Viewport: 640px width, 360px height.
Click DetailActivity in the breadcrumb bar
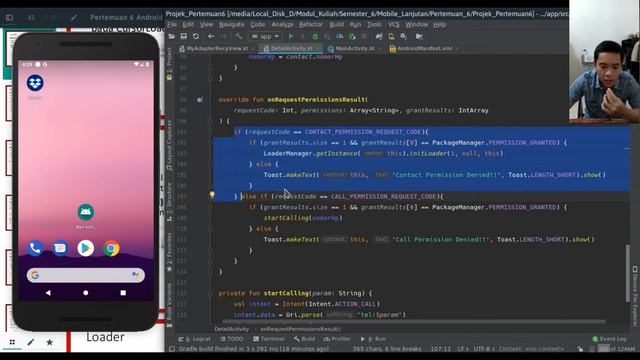(x=231, y=329)
